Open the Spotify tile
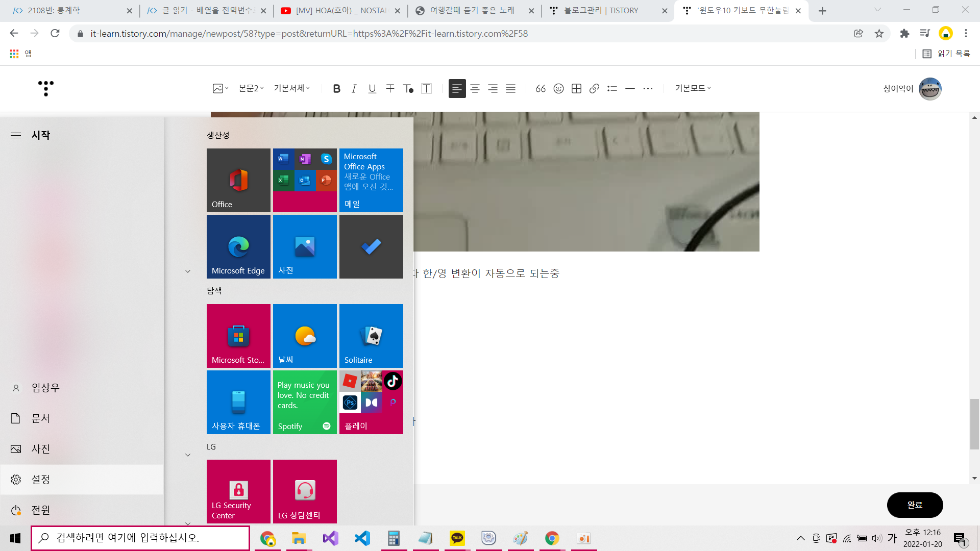This screenshot has width=980, height=551. pyautogui.click(x=305, y=403)
